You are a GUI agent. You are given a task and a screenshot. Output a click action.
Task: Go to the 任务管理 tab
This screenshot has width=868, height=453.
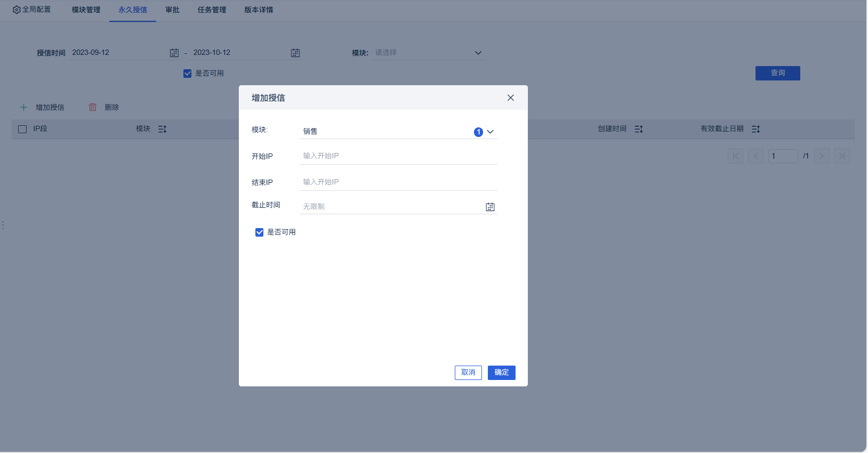tap(212, 10)
